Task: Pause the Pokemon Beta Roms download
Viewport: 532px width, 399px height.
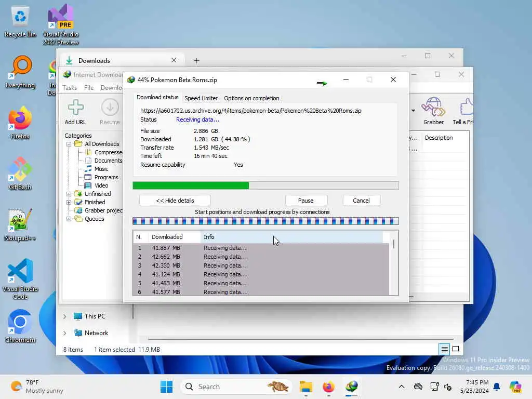Action: click(305, 201)
